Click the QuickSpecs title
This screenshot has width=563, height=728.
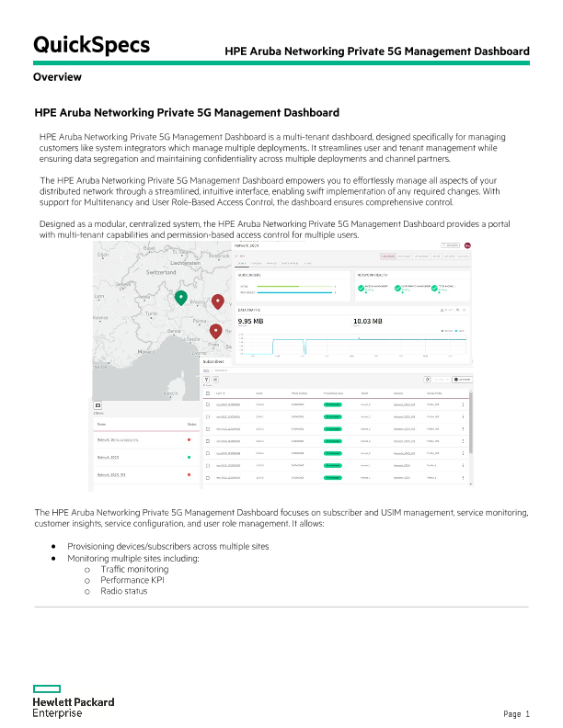[x=91, y=44]
